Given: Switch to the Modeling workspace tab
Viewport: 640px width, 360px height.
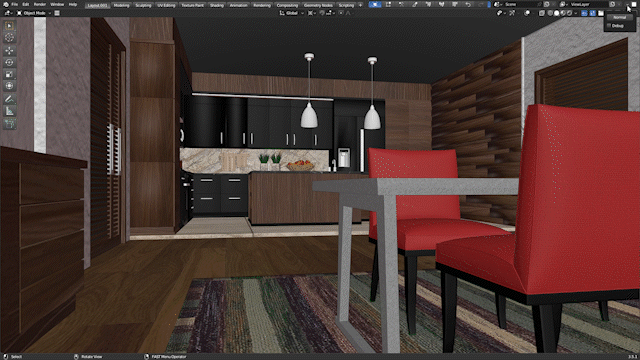Looking at the screenshot, I should 121,5.
